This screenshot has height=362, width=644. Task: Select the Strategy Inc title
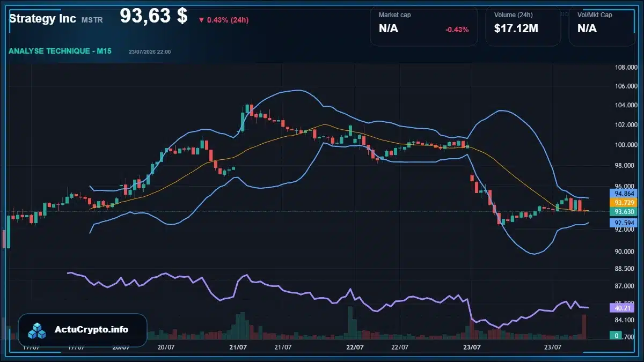point(42,19)
